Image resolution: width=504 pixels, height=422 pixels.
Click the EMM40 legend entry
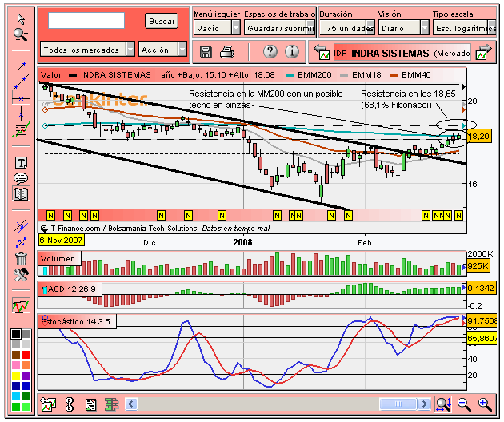(x=410, y=75)
